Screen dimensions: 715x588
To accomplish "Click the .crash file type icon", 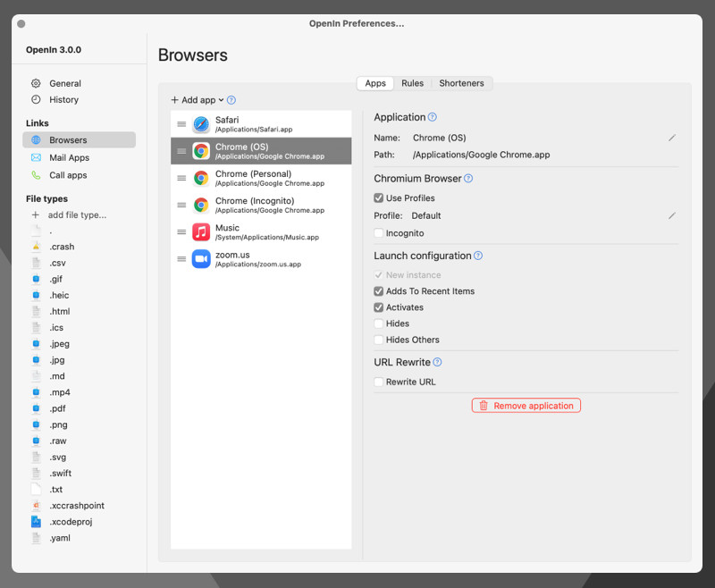I will (36, 247).
